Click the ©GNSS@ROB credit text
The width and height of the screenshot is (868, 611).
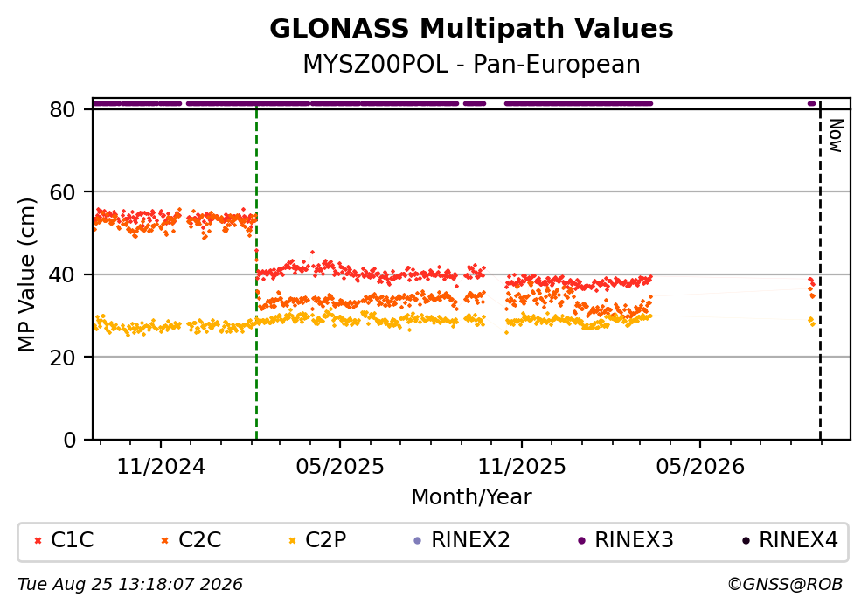click(785, 585)
